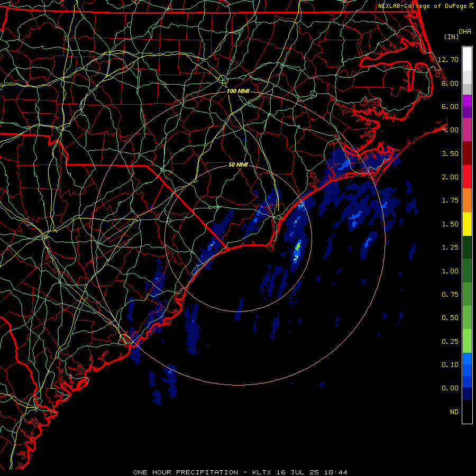This screenshot has height=476, width=476.
Task: Click the '50 NMI' range ring label
Action: pos(238,164)
